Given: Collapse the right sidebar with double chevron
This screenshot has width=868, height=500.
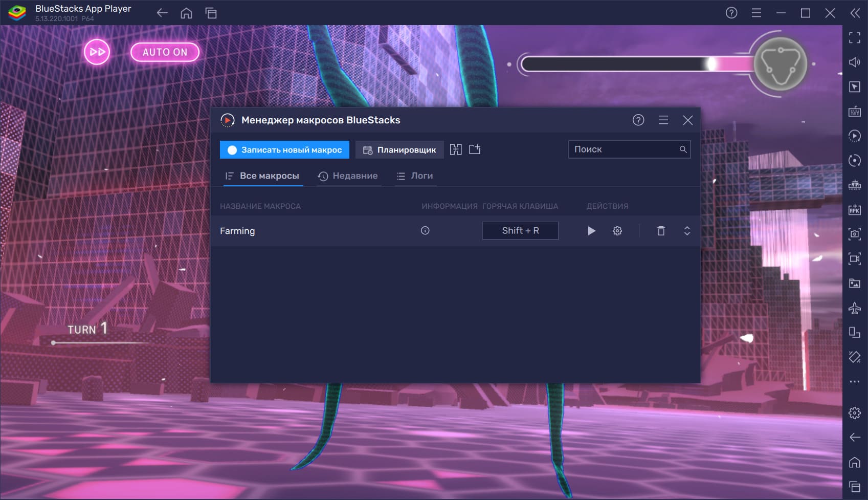Looking at the screenshot, I should [x=855, y=13].
